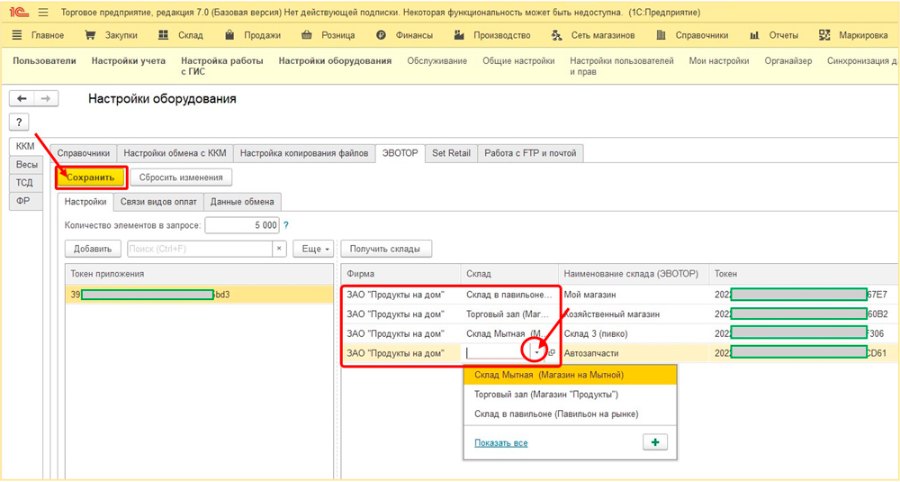Screen dimensions: 900x482
Task: Click the Сохранить button
Action: tap(91, 178)
